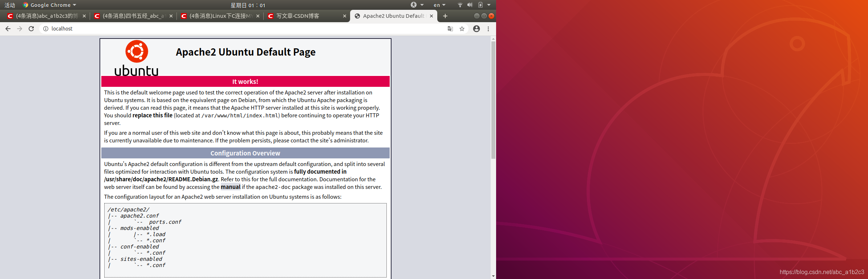Screen dimensions: 868x279
Task: Click mods-enabled in the config tree
Action: [x=139, y=228]
